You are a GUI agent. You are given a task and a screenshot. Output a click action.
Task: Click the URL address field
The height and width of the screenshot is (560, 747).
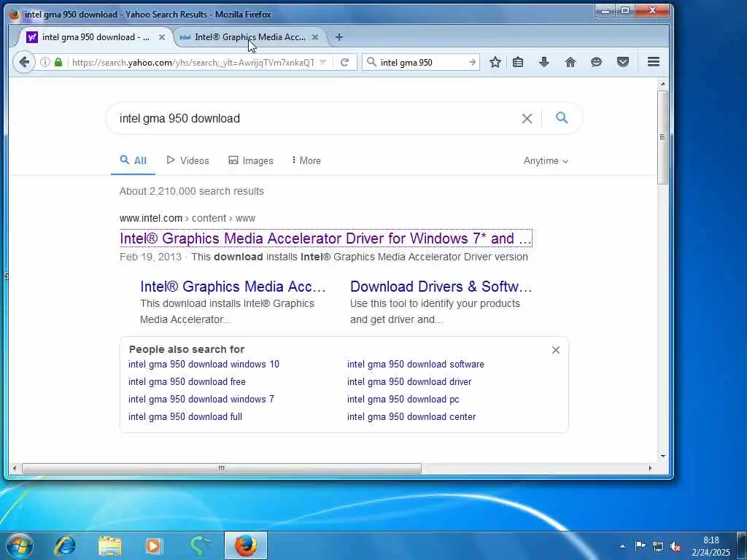click(193, 63)
